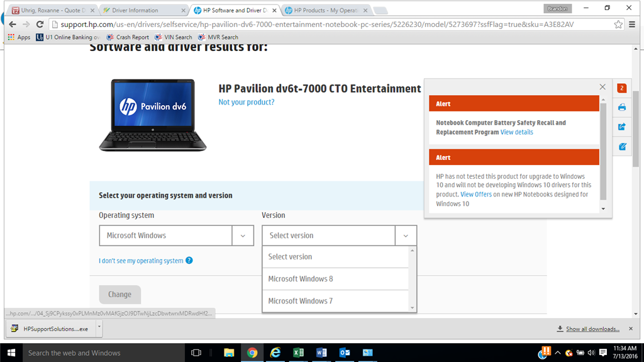
Task: Click the print icon in side rail
Action: 622,108
